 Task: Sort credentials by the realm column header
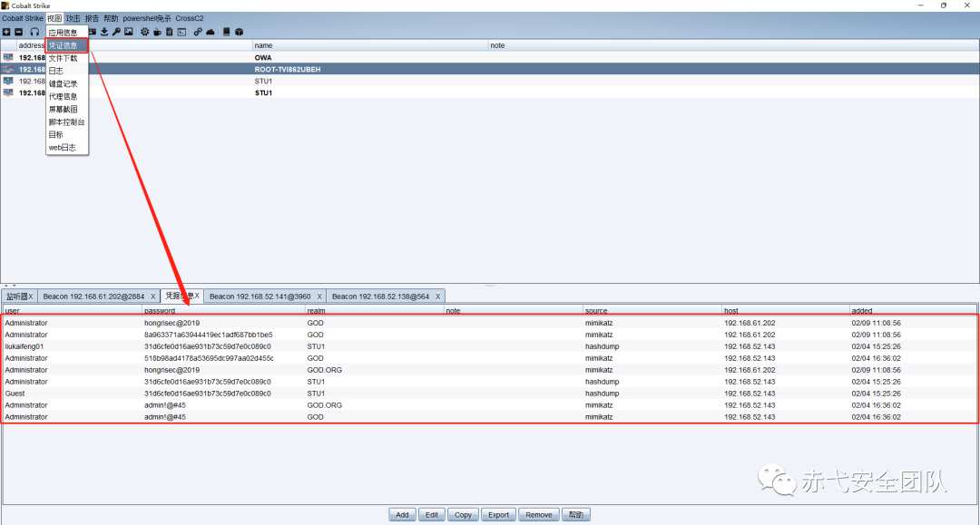click(375, 310)
